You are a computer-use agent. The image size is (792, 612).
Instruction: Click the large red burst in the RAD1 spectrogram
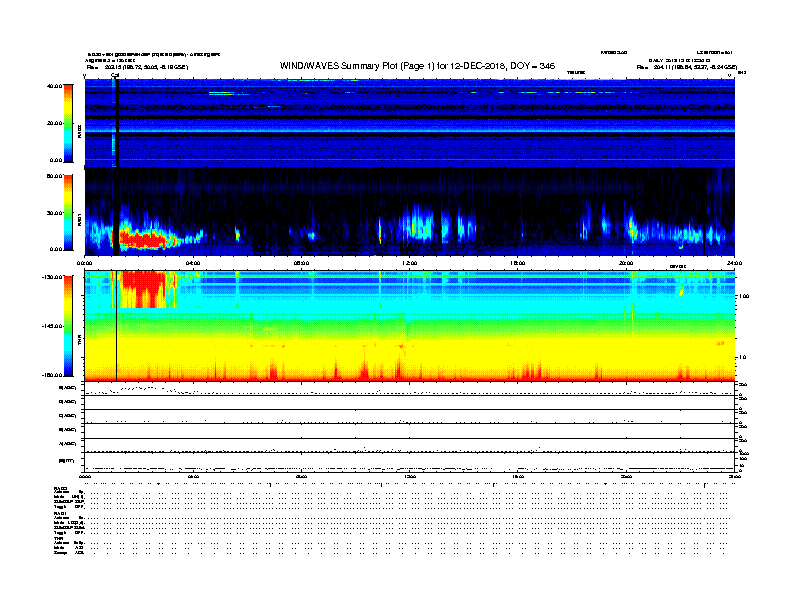pyautogui.click(x=144, y=239)
